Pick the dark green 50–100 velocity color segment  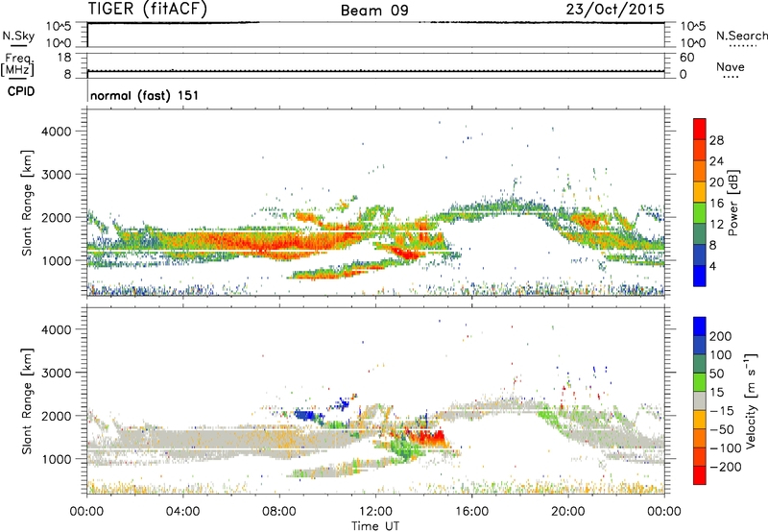[700, 364]
